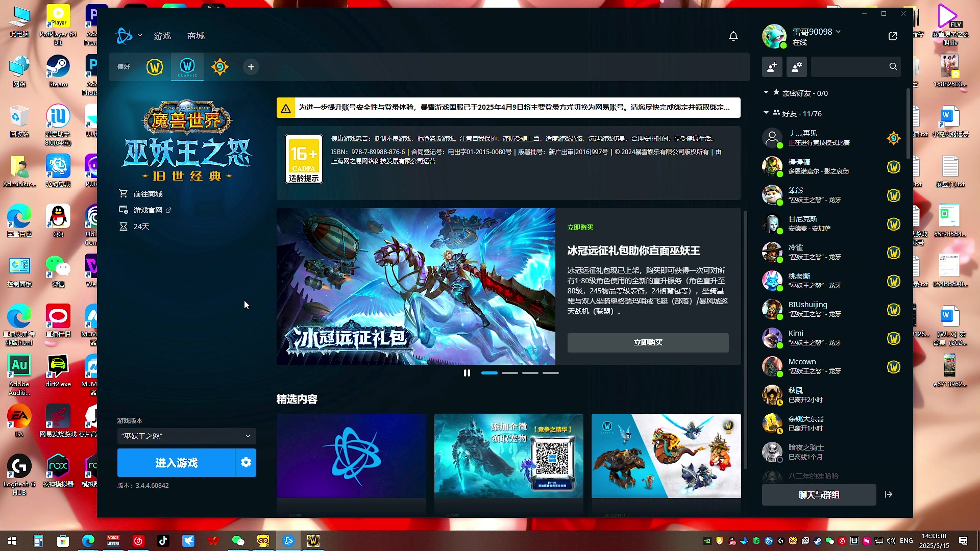Open the Battle.net logo menu
This screenshot has width=980, height=551.
pos(124,36)
